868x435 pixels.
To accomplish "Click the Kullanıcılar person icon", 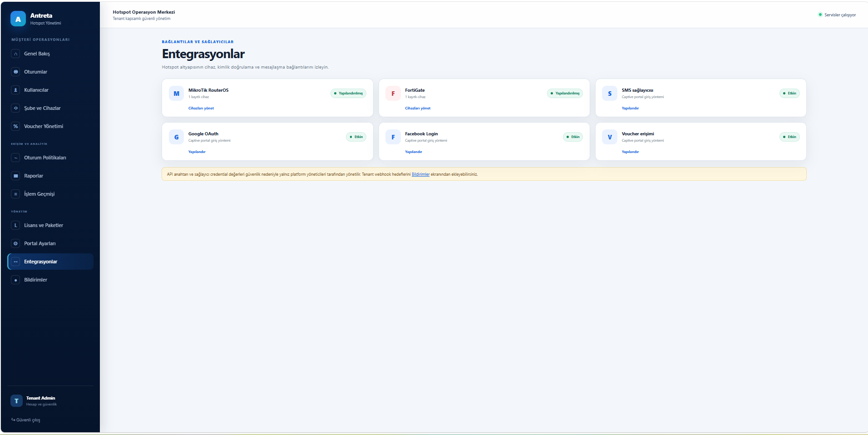I will click(x=16, y=90).
